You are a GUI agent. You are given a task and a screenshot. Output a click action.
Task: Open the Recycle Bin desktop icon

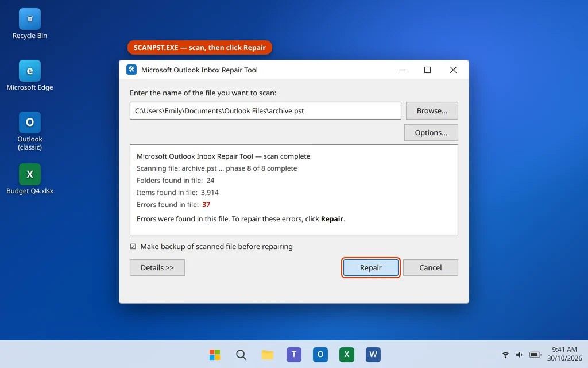30,24
